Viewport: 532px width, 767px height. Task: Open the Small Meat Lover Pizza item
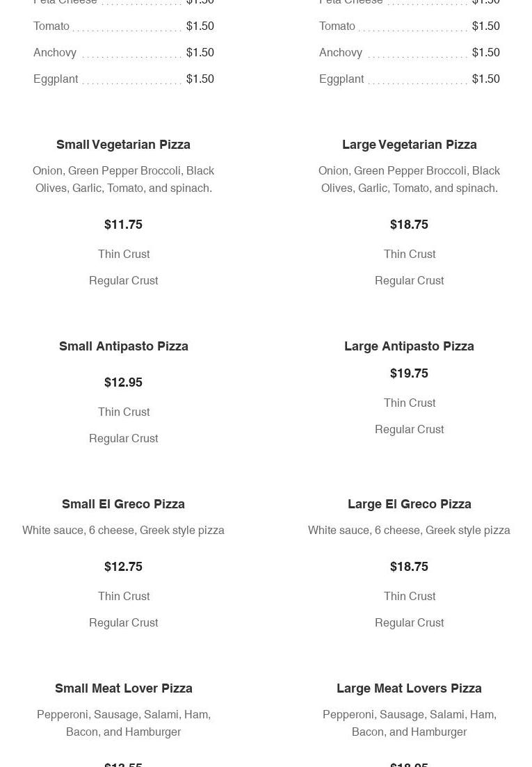[124, 688]
